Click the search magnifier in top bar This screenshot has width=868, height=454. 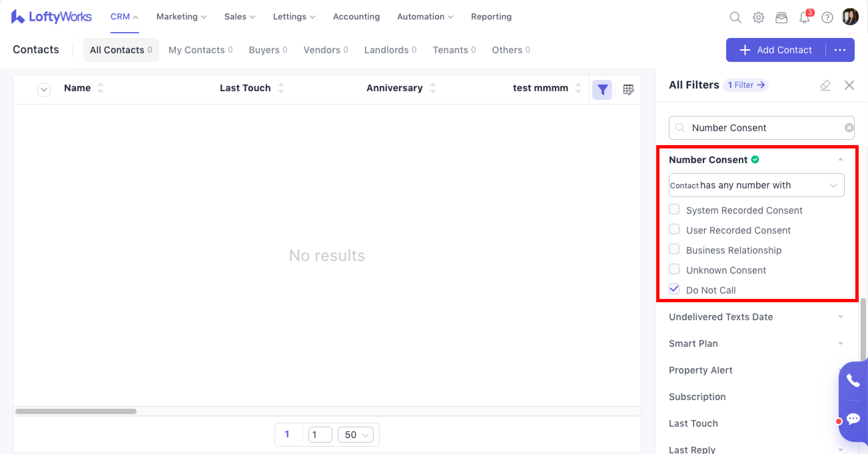(735, 17)
